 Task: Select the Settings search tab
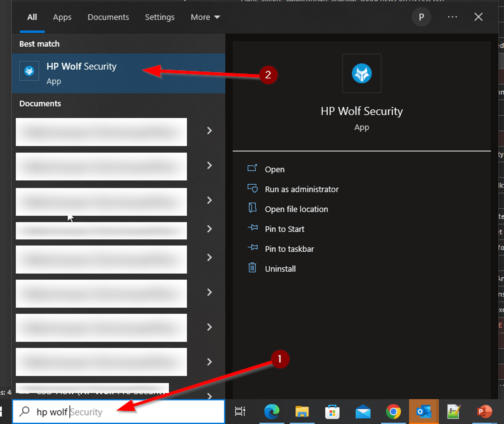click(x=160, y=17)
